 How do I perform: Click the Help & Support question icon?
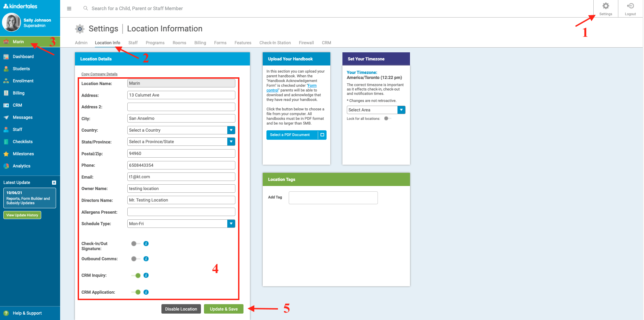pyautogui.click(x=6, y=313)
